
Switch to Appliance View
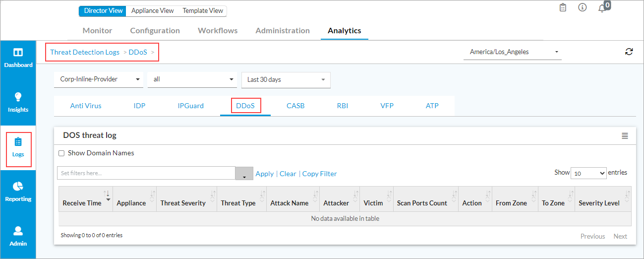(152, 11)
